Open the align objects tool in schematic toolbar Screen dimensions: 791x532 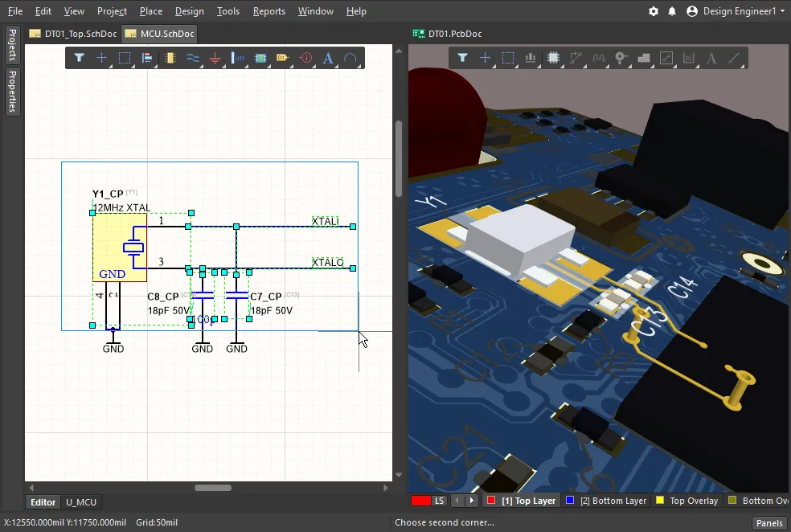coord(147,58)
